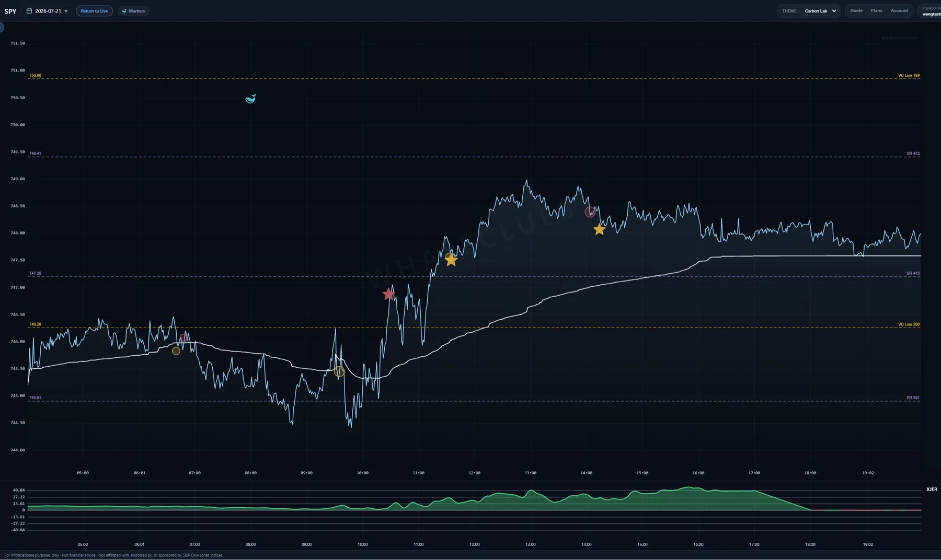Select the gold star marker after 14:00

pyautogui.click(x=599, y=229)
